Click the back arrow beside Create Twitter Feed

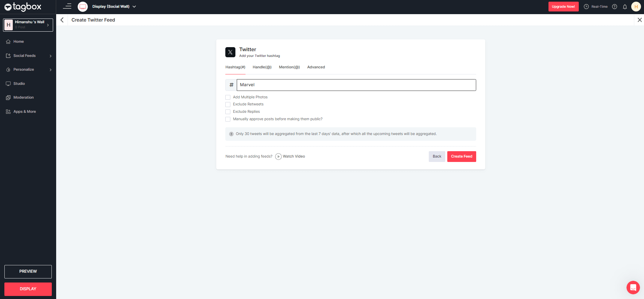(x=62, y=20)
